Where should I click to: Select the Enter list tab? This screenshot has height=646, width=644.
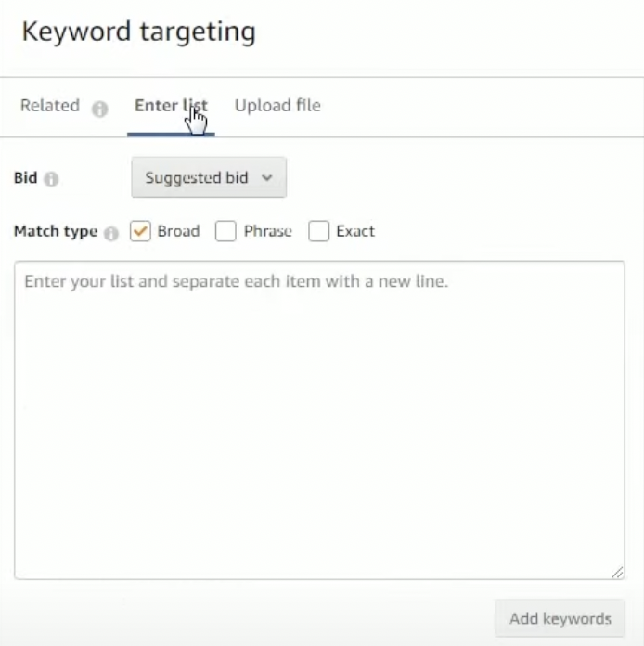pos(171,106)
